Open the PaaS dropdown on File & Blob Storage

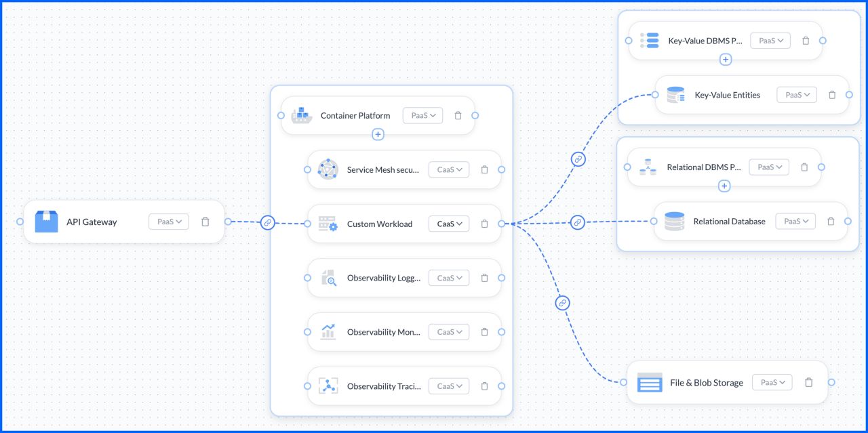click(772, 382)
